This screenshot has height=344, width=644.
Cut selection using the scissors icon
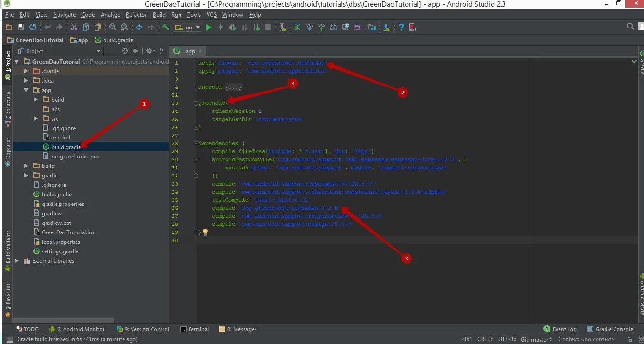coord(74,28)
